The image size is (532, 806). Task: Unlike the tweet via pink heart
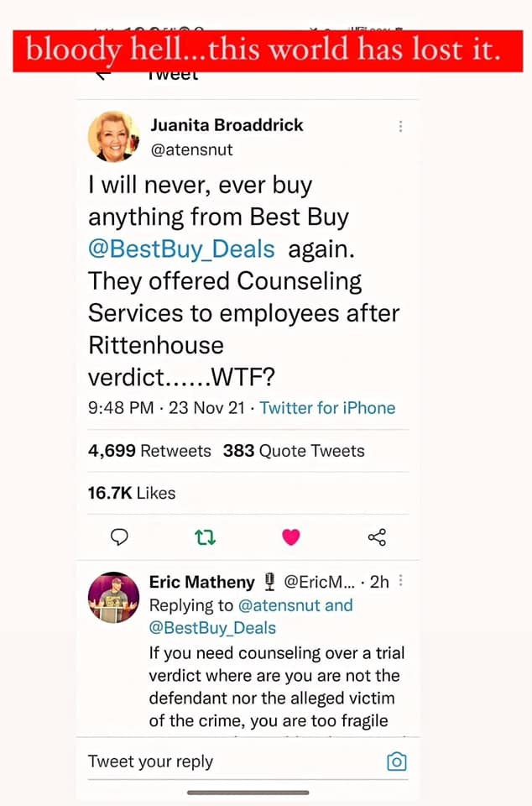click(291, 537)
